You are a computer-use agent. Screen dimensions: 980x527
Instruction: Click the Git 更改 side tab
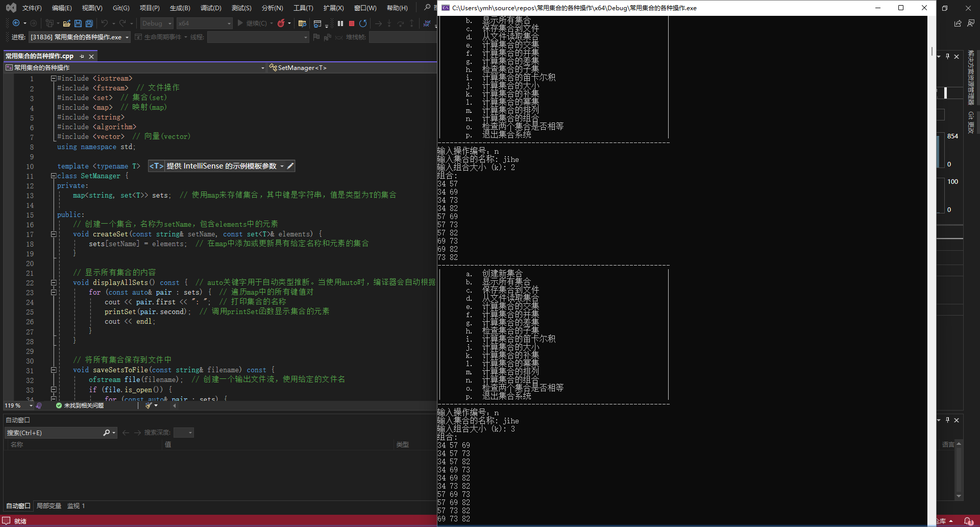tap(971, 123)
